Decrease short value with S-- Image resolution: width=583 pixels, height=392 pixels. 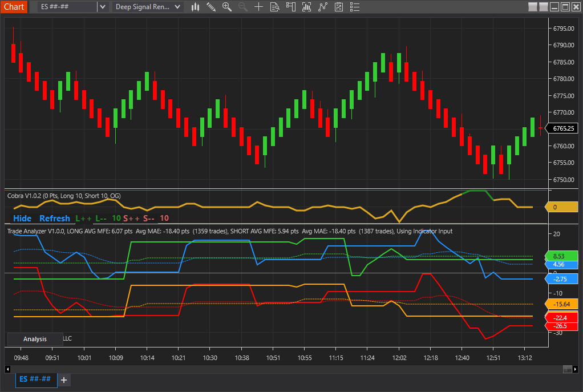[148, 218]
